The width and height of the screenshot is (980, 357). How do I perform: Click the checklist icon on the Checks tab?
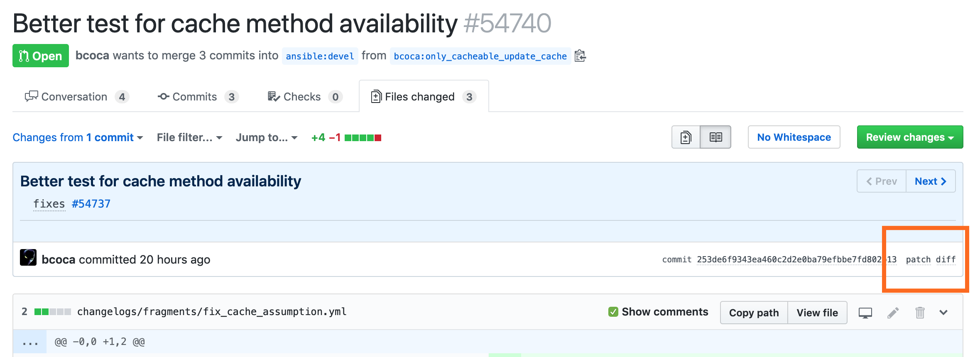273,96
